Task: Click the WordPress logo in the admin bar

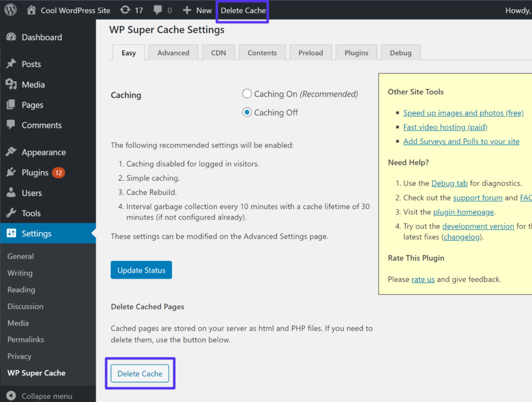Action: 10,10
